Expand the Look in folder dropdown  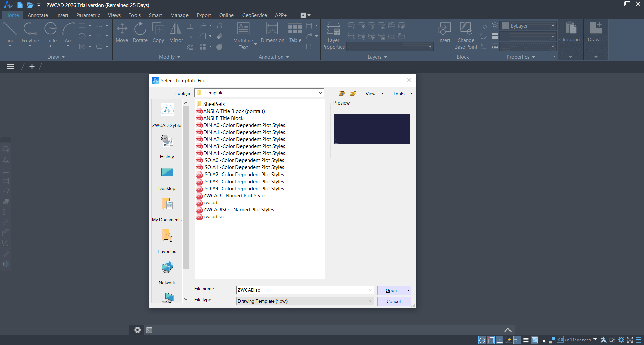point(320,93)
